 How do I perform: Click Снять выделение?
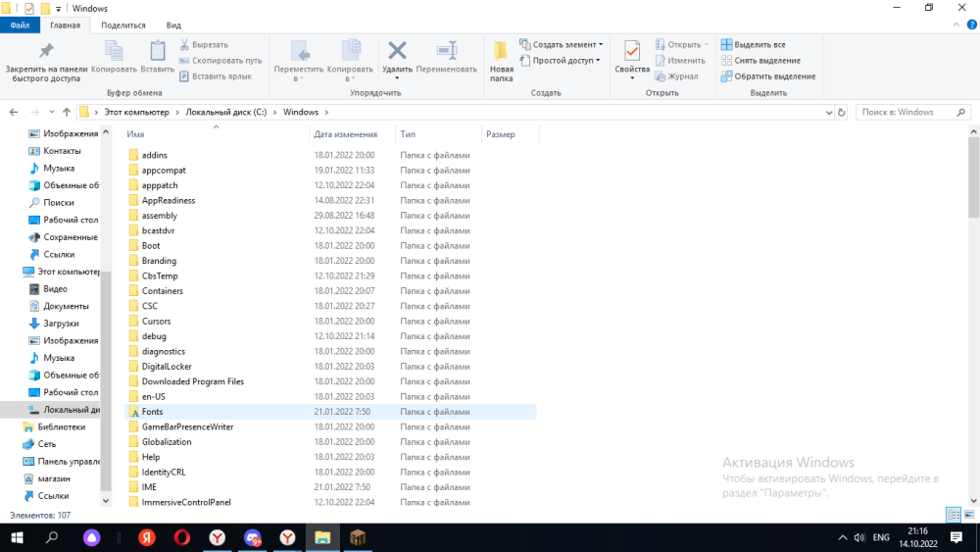coord(760,61)
